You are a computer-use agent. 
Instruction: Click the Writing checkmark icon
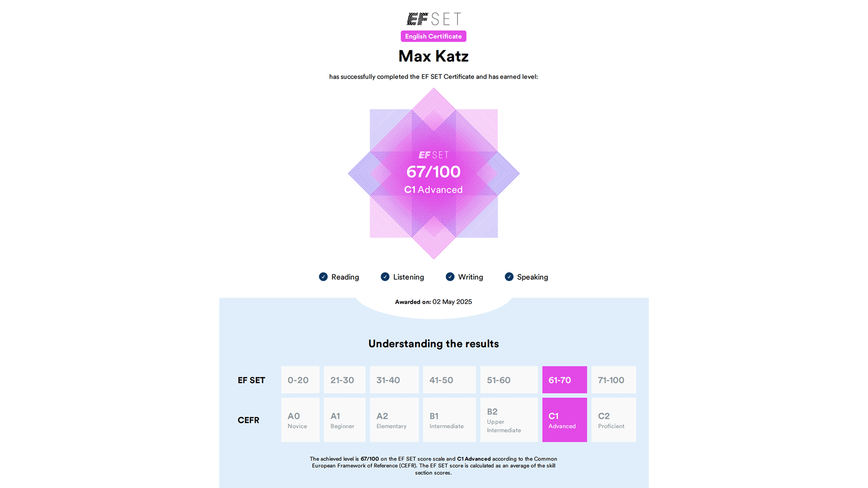tap(450, 277)
